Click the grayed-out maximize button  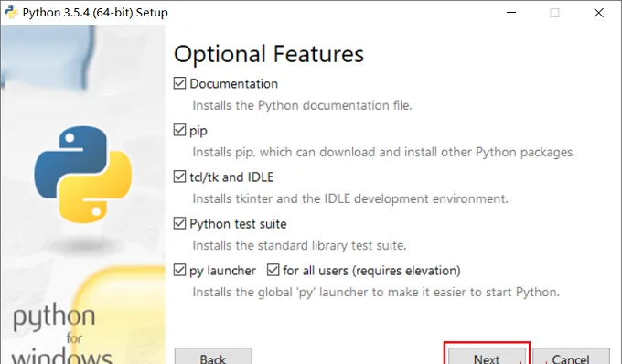(554, 13)
